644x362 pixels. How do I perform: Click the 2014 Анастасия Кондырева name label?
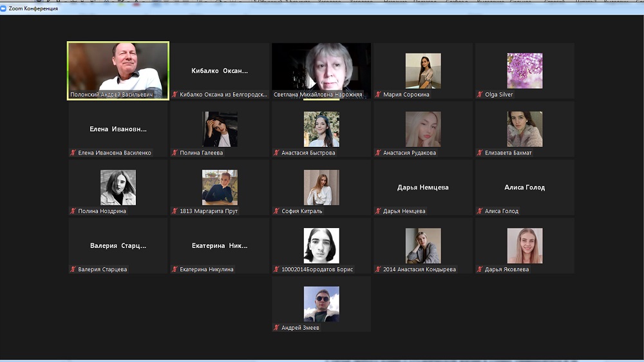pos(419,269)
